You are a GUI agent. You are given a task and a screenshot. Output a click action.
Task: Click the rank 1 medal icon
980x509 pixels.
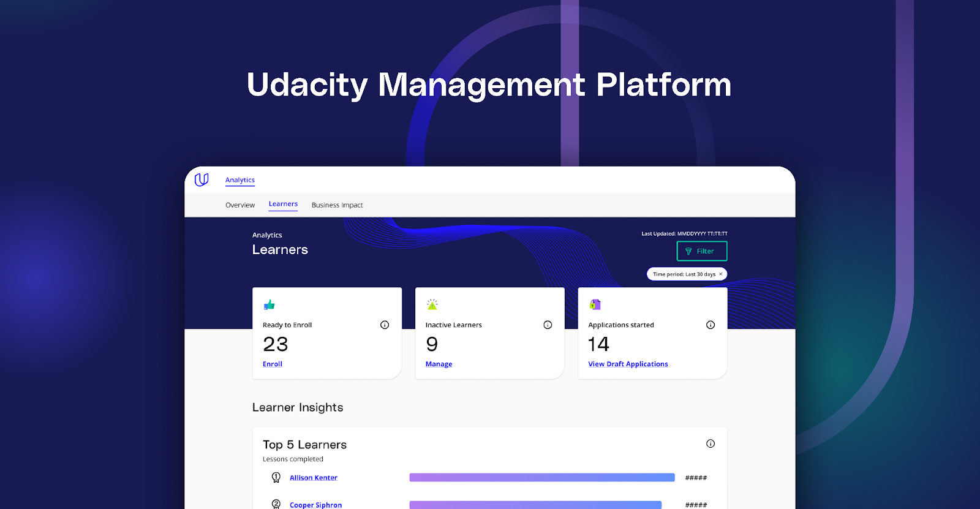(276, 477)
